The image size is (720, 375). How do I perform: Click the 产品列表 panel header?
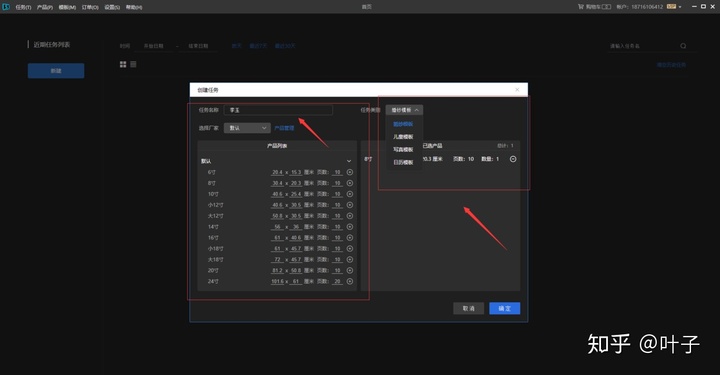click(277, 146)
